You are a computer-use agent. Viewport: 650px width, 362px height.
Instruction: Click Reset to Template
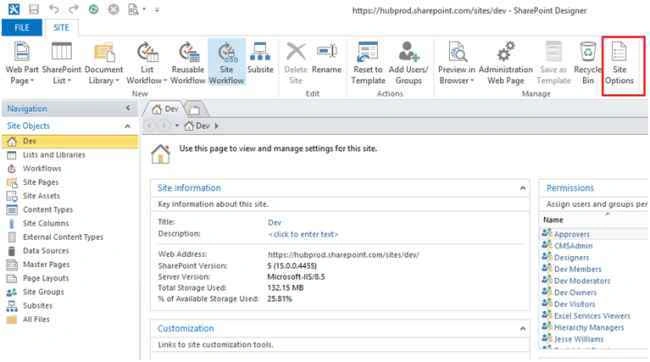(x=368, y=63)
